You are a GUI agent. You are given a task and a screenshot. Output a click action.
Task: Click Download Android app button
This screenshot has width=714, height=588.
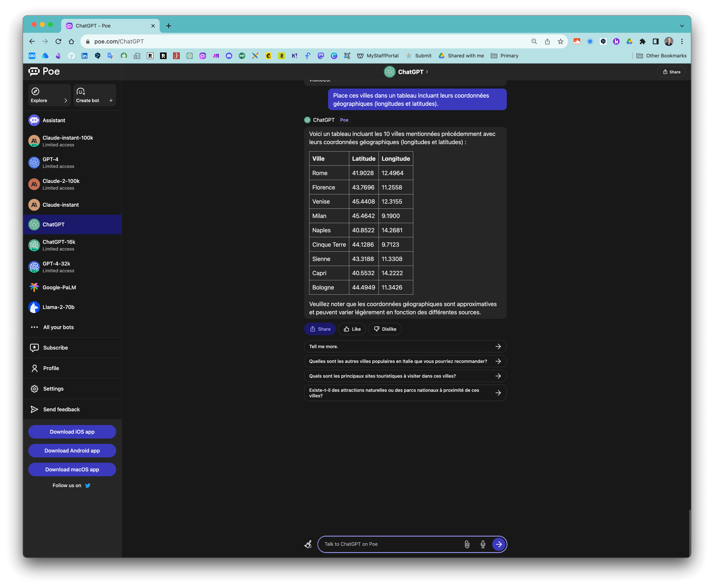(x=72, y=451)
